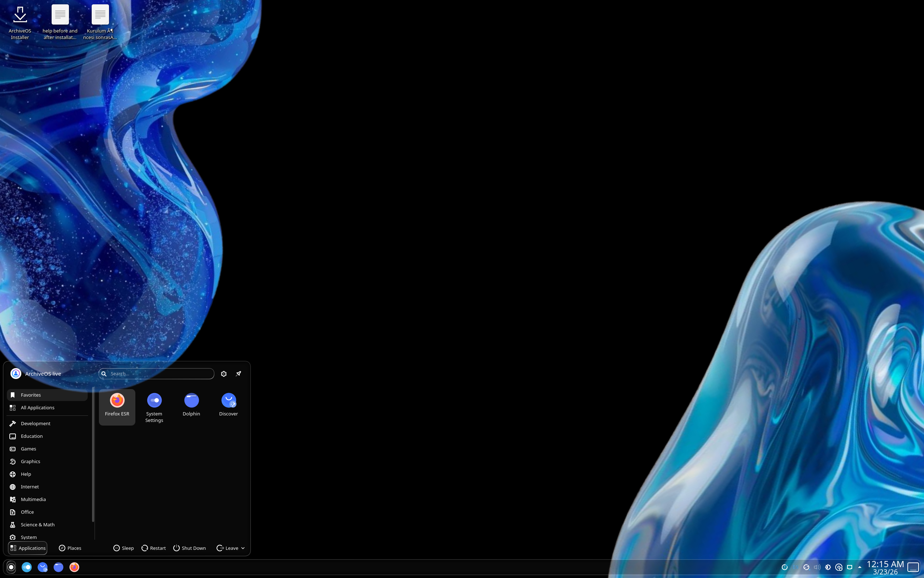Open the Internet category

[47, 486]
